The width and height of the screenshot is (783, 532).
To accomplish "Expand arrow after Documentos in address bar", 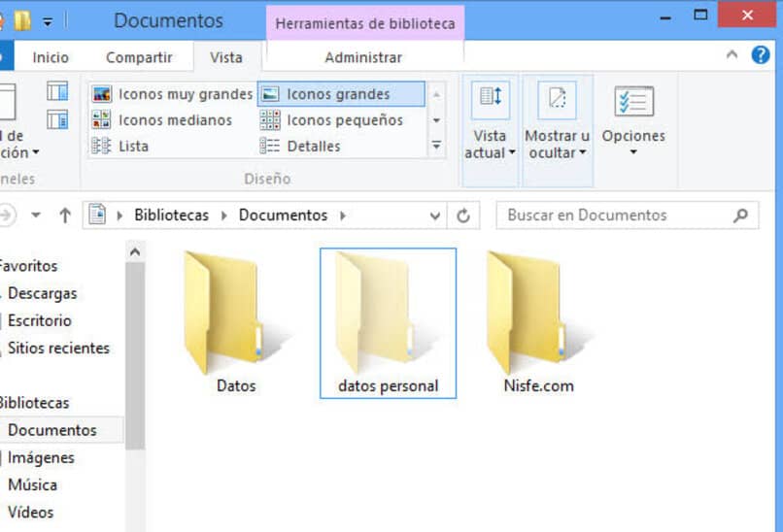I will [343, 216].
